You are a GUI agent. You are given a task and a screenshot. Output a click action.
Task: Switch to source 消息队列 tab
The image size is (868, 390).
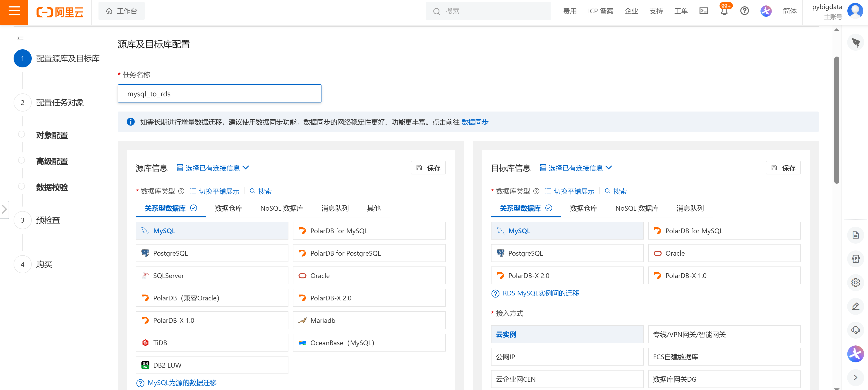click(335, 209)
